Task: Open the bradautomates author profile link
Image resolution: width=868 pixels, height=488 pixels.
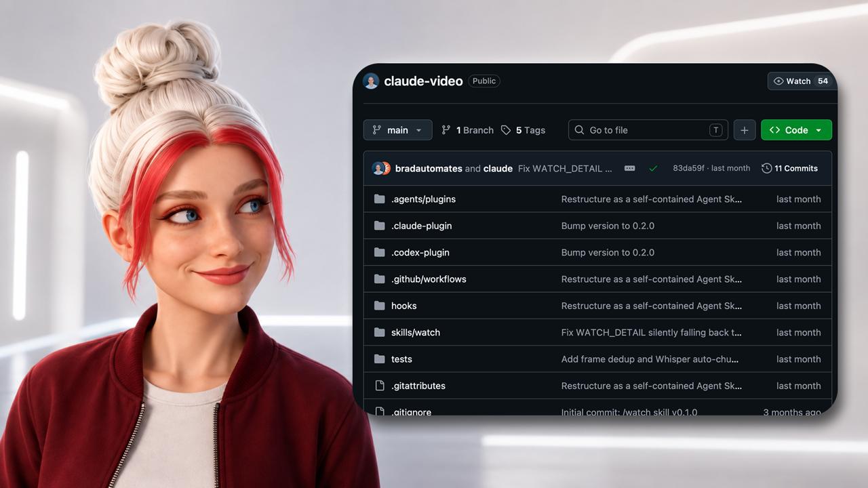Action: click(429, 168)
